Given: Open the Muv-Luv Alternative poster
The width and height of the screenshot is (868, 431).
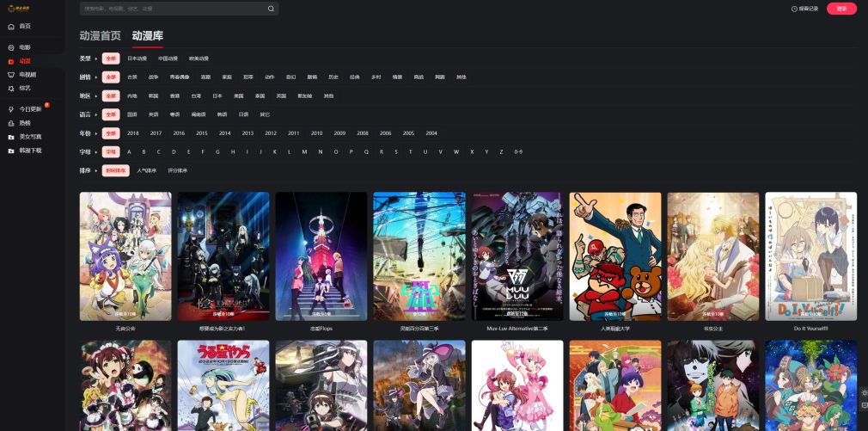Looking at the screenshot, I should 517,256.
